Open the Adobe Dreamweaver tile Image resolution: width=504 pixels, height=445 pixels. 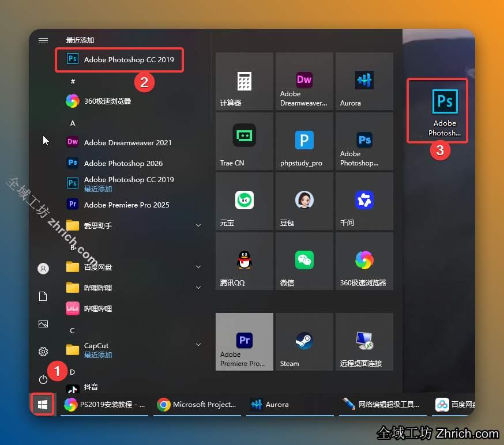point(304,81)
